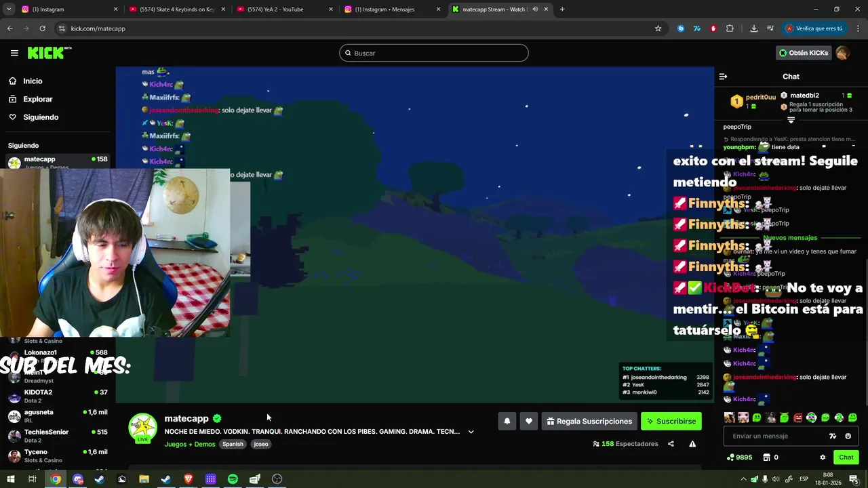Viewport: 868px width, 488px height.
Task: Click Regala Suscripciones button
Action: [x=589, y=421]
